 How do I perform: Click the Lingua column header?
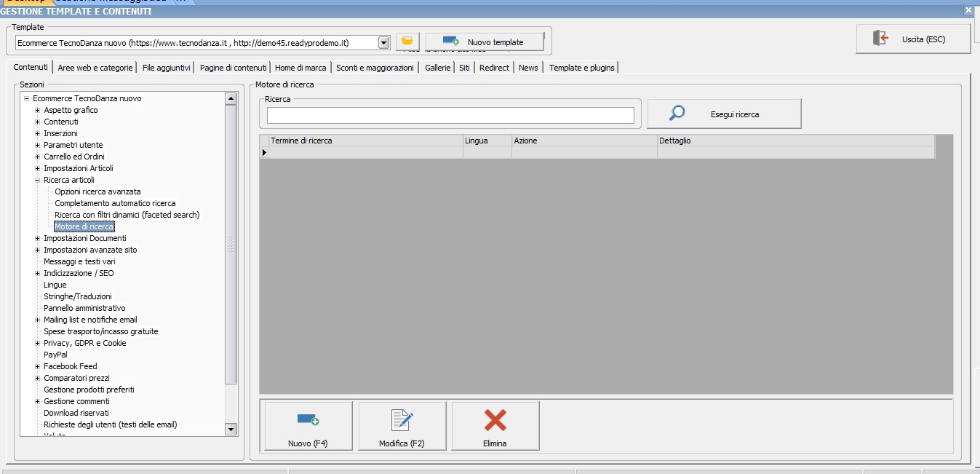(x=487, y=141)
